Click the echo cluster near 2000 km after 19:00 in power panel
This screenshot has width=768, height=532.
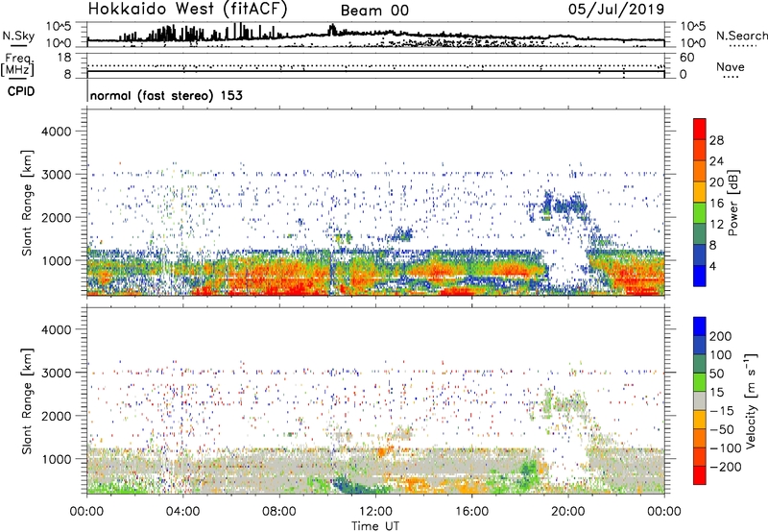[563, 206]
